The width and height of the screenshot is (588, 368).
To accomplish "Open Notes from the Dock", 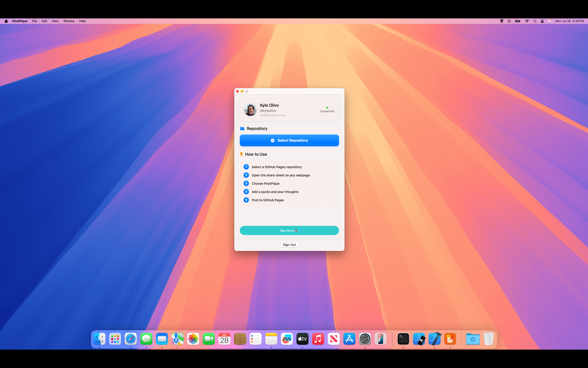I will pos(271,339).
